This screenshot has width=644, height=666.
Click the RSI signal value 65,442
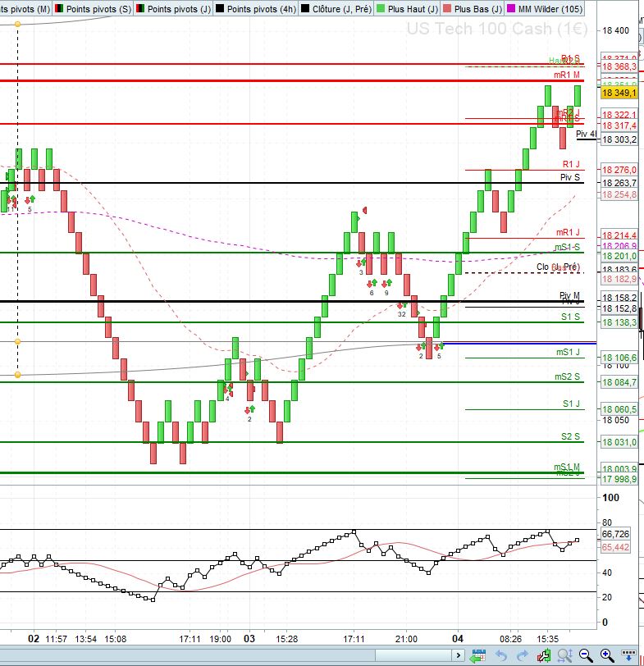615,547
